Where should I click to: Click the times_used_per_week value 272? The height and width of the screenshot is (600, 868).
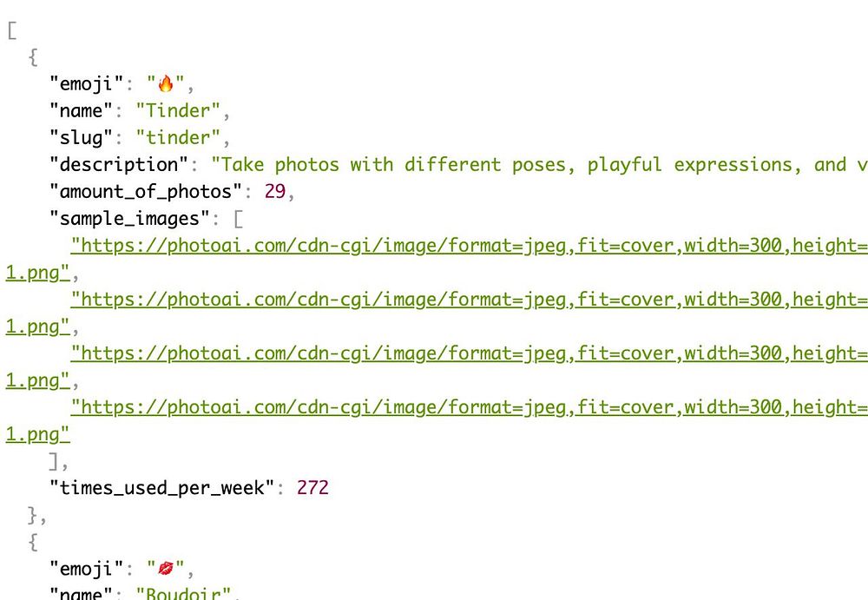coord(312,488)
